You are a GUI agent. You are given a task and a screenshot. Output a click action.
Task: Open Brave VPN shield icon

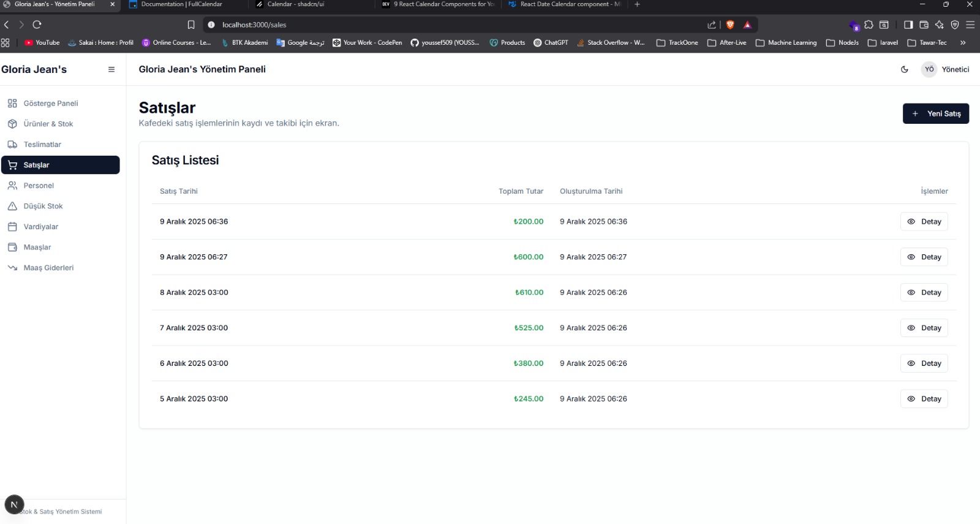[955, 25]
